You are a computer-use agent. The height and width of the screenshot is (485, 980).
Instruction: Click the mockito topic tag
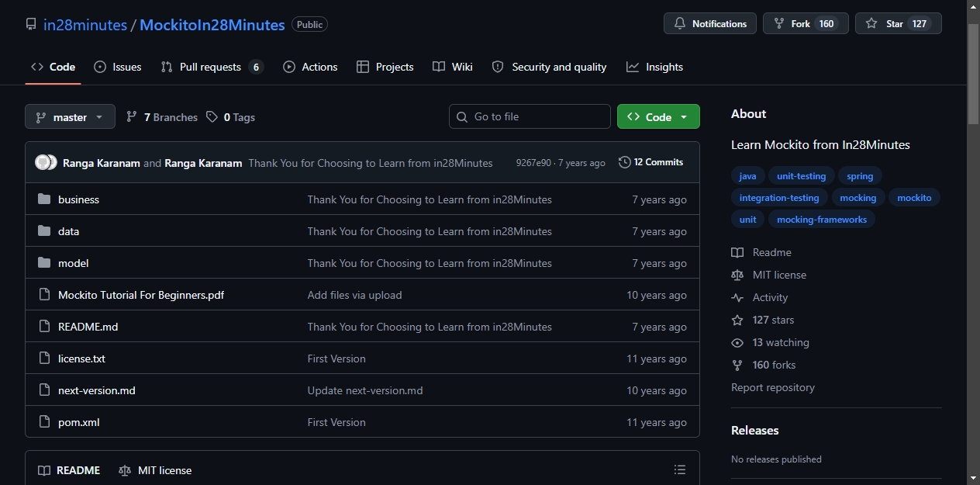914,198
